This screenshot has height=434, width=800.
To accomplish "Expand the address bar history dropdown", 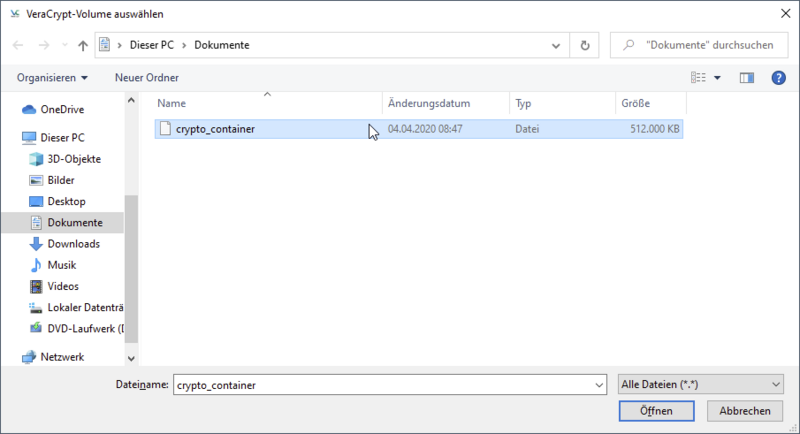I will coord(556,45).
